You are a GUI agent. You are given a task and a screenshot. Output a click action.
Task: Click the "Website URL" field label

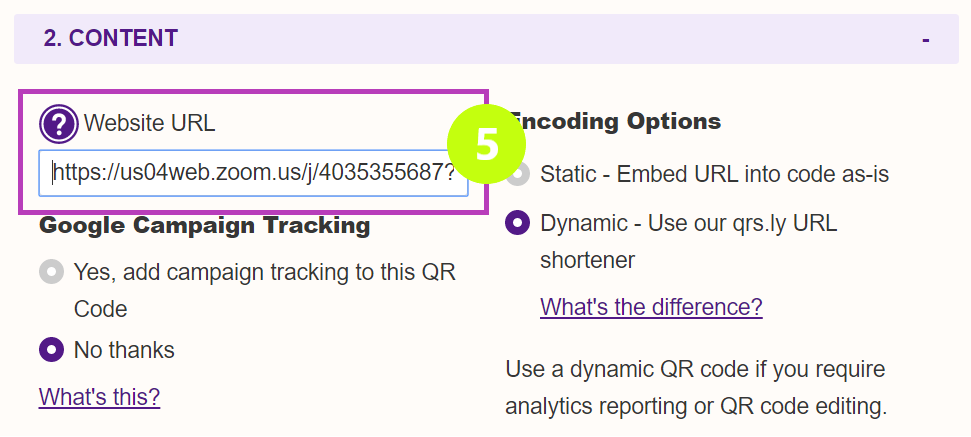149,124
